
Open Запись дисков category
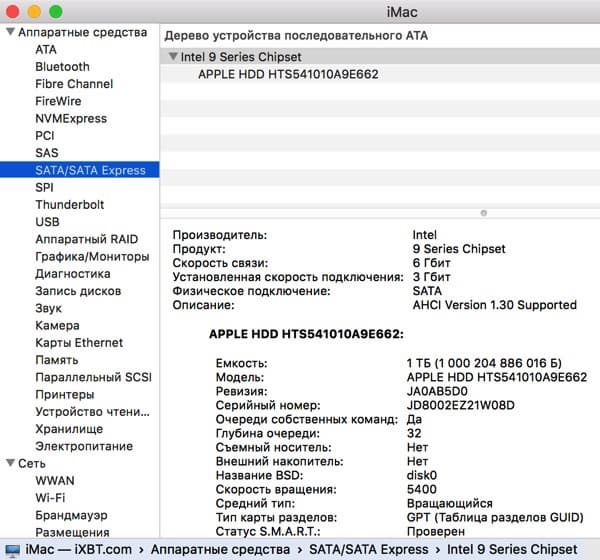[x=78, y=291]
